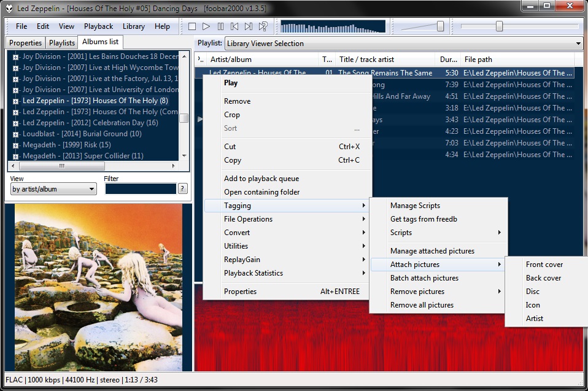The image size is (588, 391).
Task: Select the Albums list tab
Action: 101,42
